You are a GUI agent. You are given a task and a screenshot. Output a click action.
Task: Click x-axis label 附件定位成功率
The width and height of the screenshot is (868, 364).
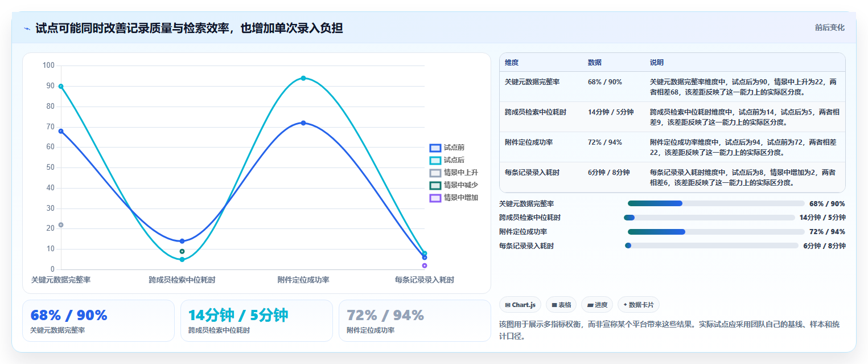click(x=303, y=280)
